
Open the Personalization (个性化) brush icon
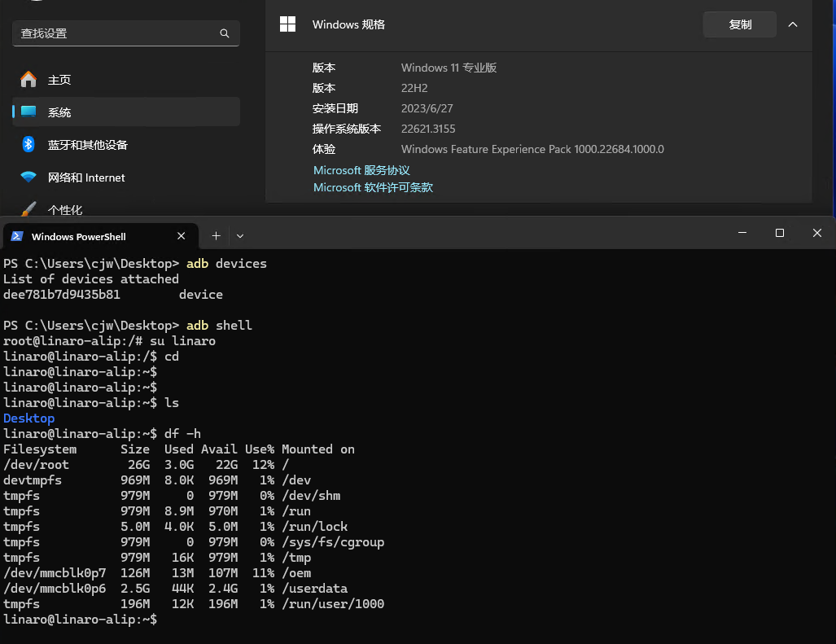(28, 209)
